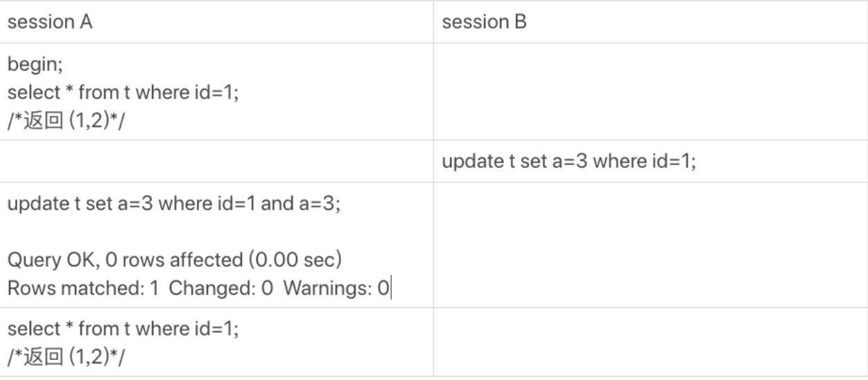Viewport: 868px width, 380px height.
Task: Click the "session A" column header
Action: [x=50, y=22]
